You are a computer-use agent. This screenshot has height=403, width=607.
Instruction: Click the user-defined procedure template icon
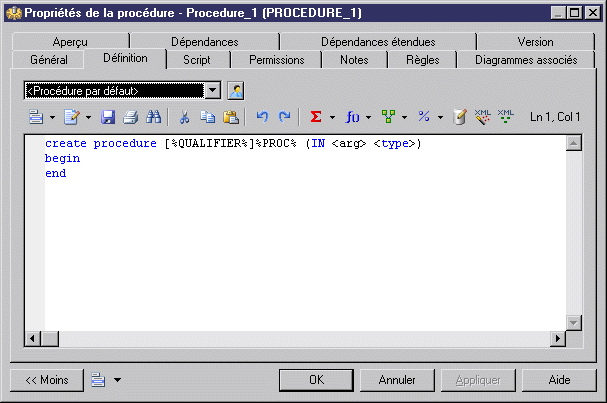click(x=236, y=91)
